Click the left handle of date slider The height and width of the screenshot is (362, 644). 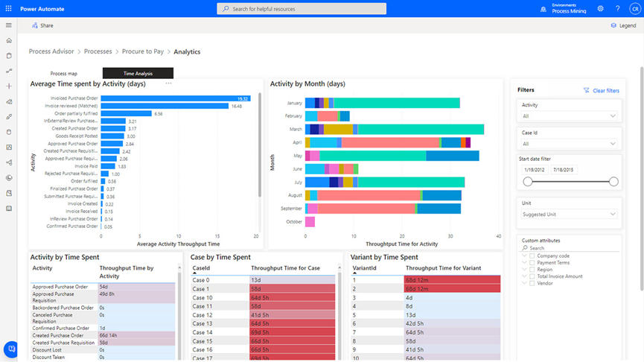(528, 182)
